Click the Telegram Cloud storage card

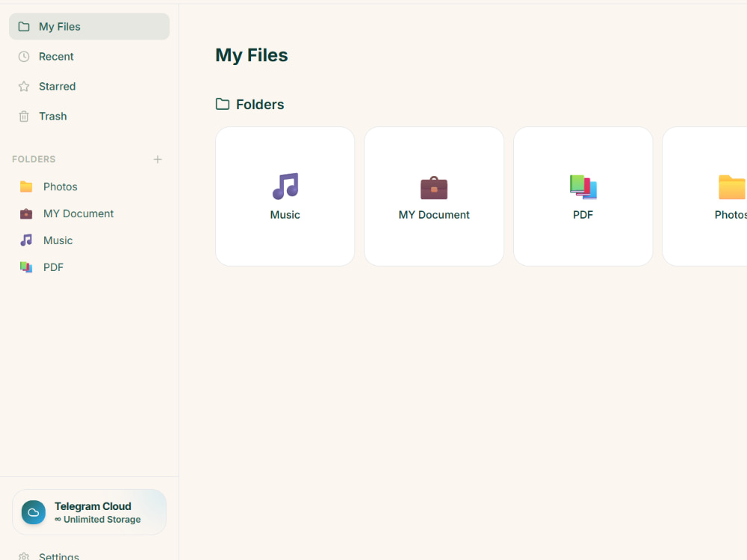(x=89, y=512)
